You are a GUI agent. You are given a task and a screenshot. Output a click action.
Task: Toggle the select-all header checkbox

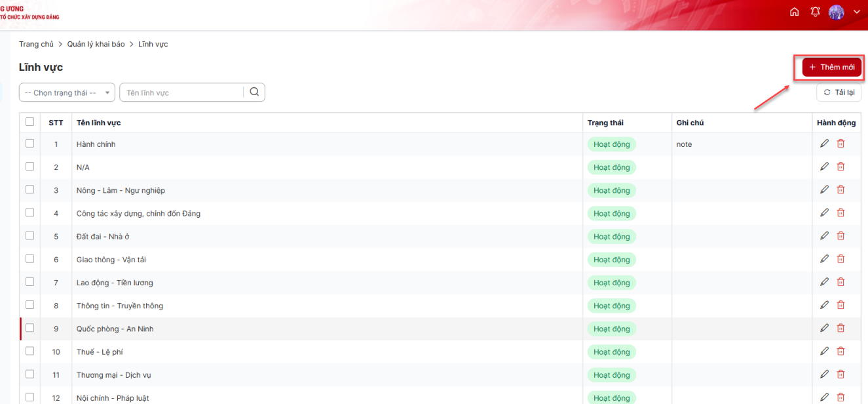point(29,121)
